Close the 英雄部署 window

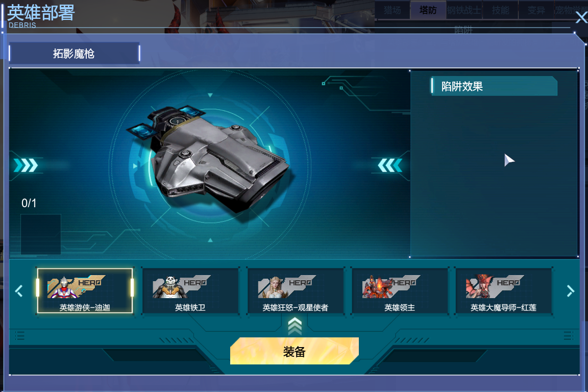(x=581, y=17)
